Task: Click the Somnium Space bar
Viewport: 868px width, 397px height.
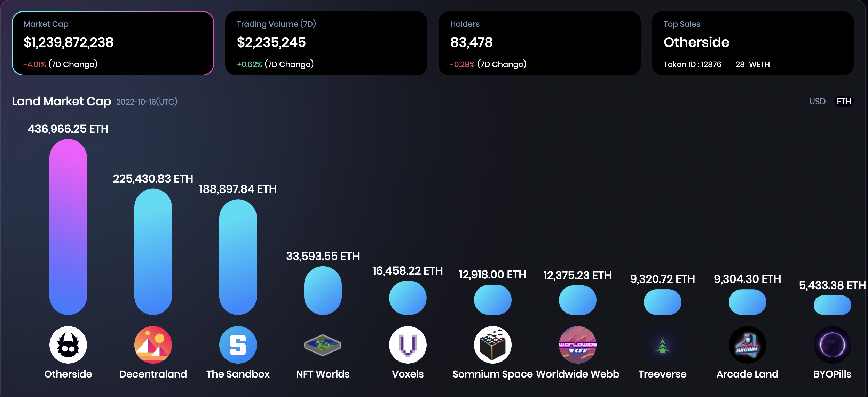Action: [493, 300]
